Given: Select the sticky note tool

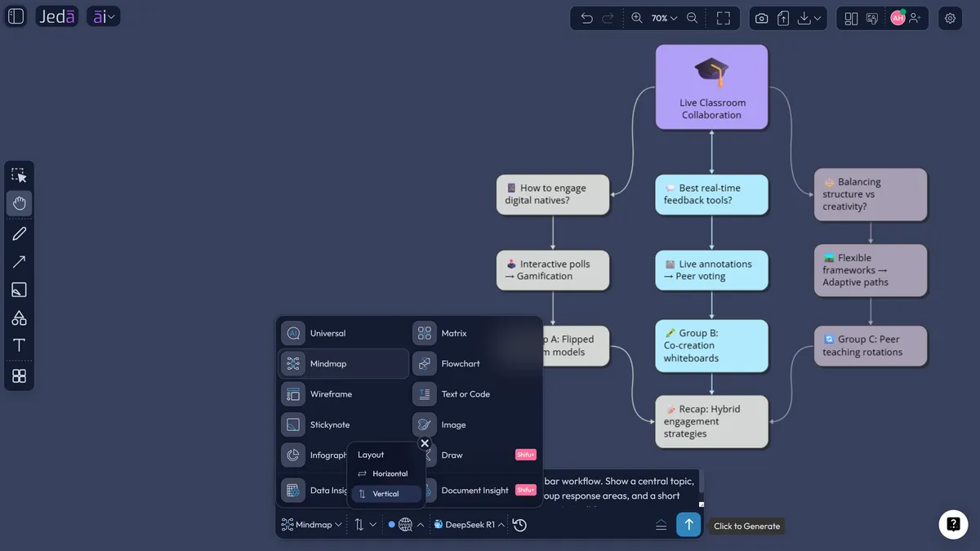Looking at the screenshot, I should pos(19,290).
